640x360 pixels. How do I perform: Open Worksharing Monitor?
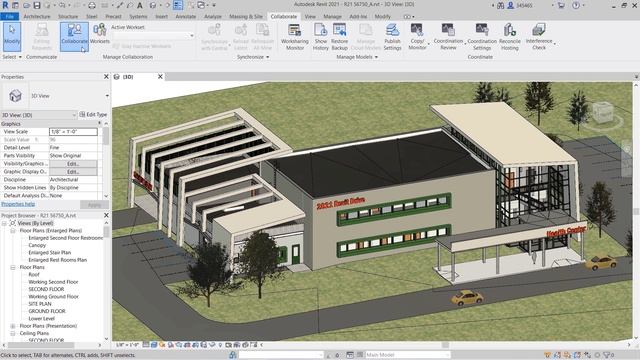[295, 37]
